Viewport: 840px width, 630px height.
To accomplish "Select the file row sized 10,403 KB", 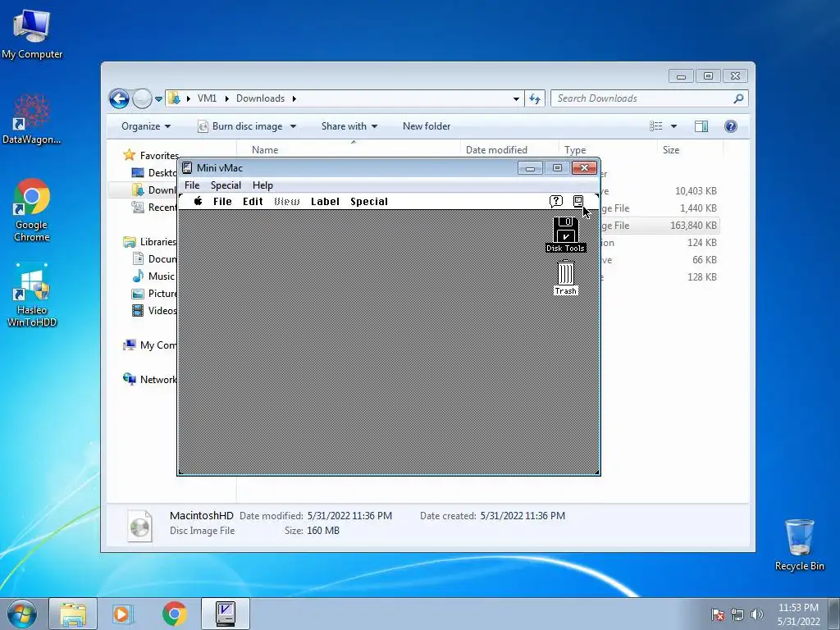I will (660, 191).
